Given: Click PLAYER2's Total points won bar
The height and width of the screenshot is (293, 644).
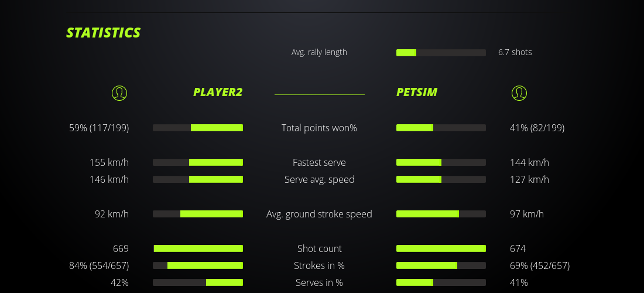Looking at the screenshot, I should tap(198, 128).
